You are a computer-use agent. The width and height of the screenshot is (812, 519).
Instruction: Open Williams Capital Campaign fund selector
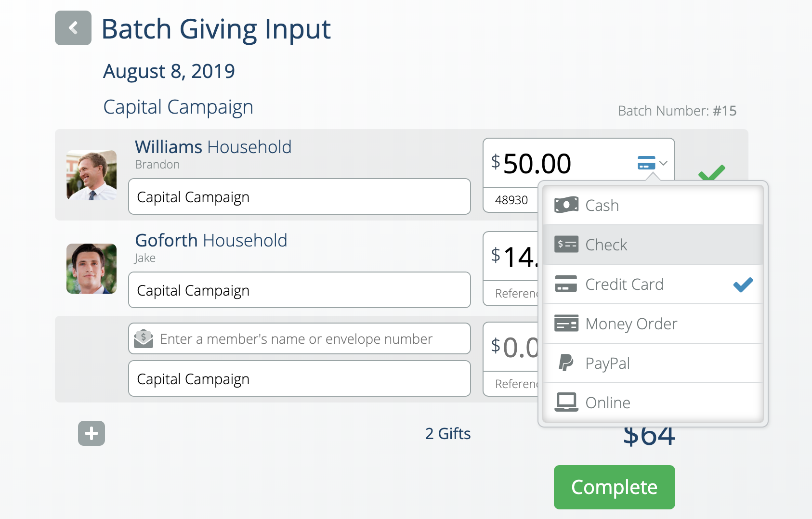(300, 196)
